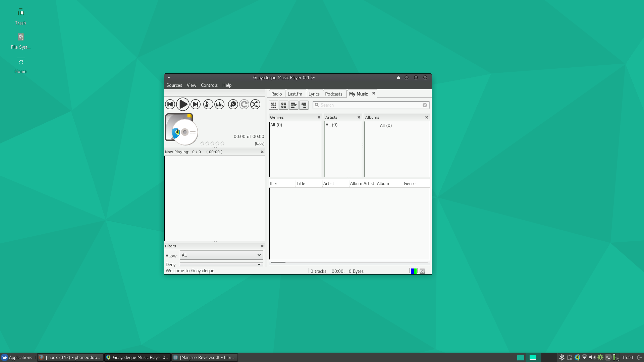The width and height of the screenshot is (644, 362).
Task: Click the album cover art thumbnail
Action: pos(181,129)
